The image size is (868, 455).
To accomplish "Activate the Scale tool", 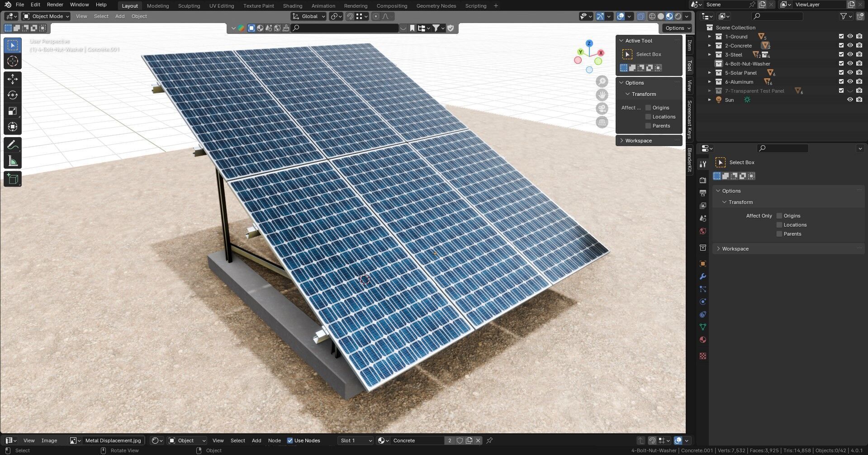I will click(x=13, y=111).
